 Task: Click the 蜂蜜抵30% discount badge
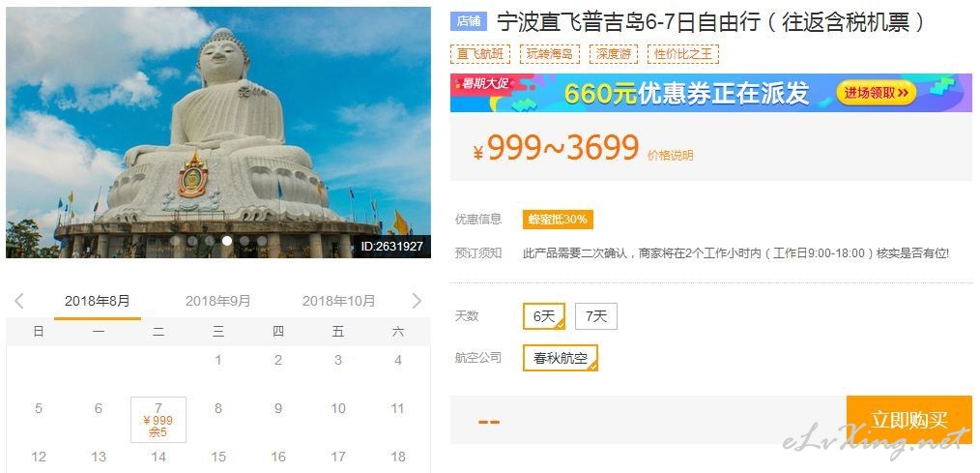point(558,220)
